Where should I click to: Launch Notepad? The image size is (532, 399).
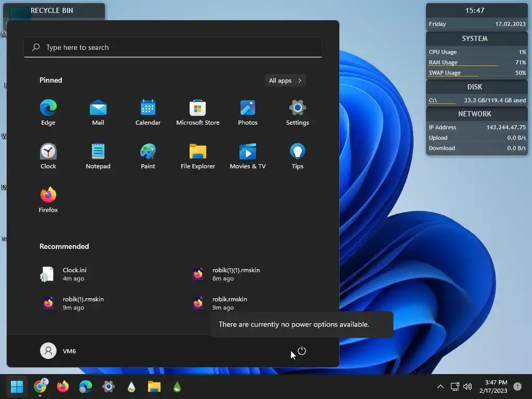(98, 156)
